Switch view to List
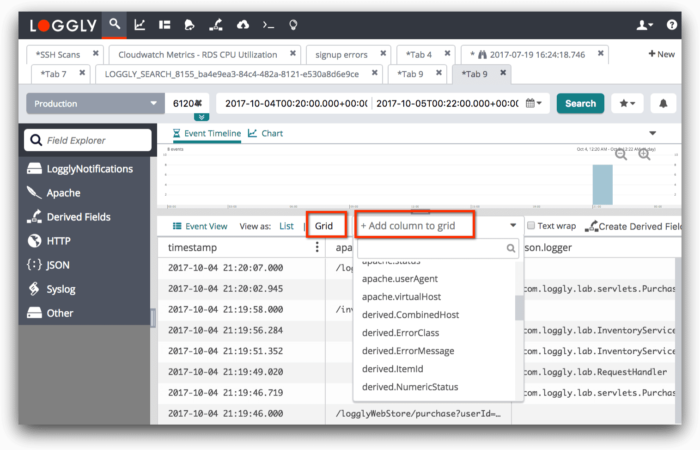Viewport: 700px width, 450px height. tap(286, 226)
